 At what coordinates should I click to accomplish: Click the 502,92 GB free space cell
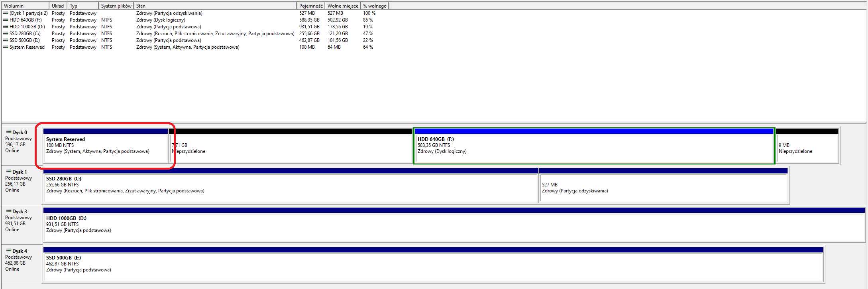(338, 20)
